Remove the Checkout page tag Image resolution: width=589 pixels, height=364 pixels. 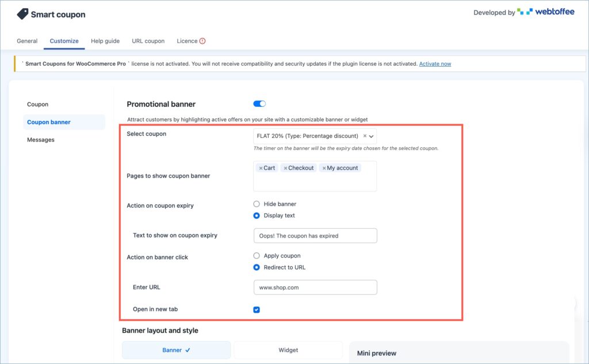pyautogui.click(x=286, y=168)
